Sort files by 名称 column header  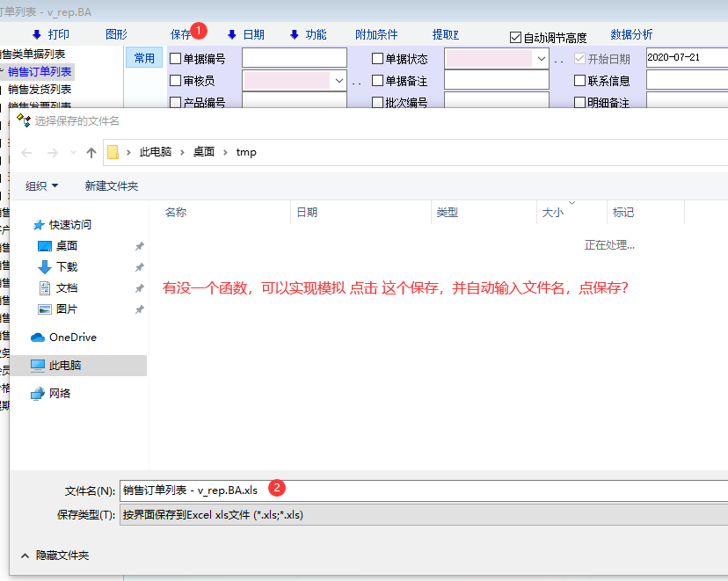tap(176, 213)
